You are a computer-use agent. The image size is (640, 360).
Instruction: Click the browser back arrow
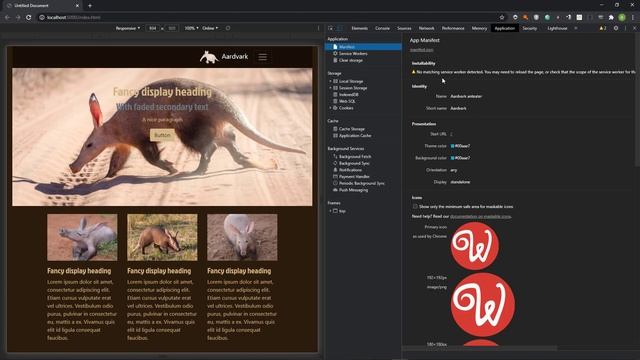pos(7,18)
